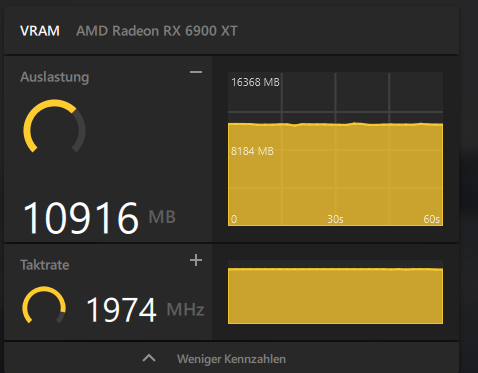Viewport: 478px width, 373px height.
Task: Click the Taktrate label
Action: tap(45, 265)
